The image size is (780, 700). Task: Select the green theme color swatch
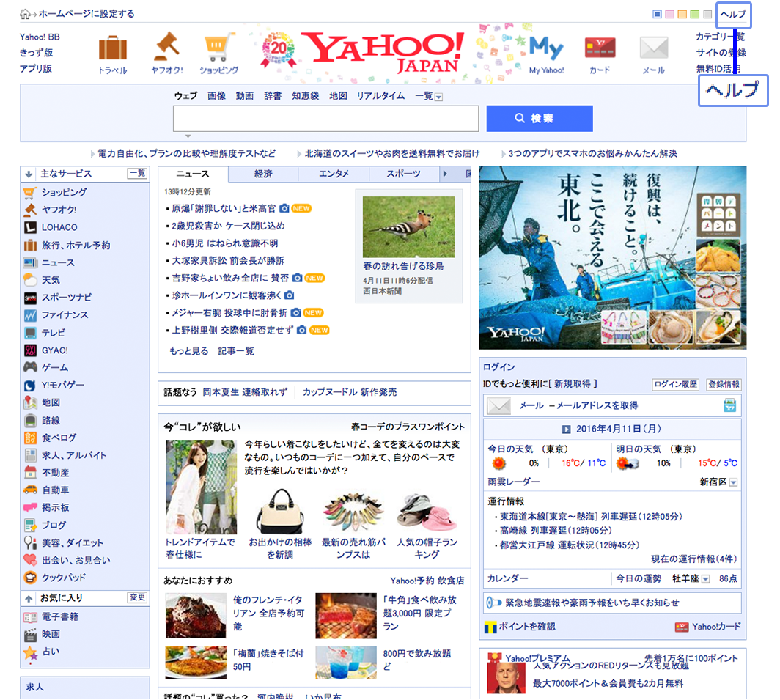(x=695, y=15)
